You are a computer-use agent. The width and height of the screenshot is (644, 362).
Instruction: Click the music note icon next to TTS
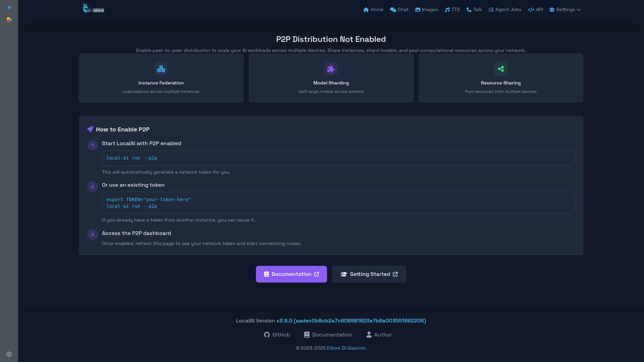pos(447,10)
